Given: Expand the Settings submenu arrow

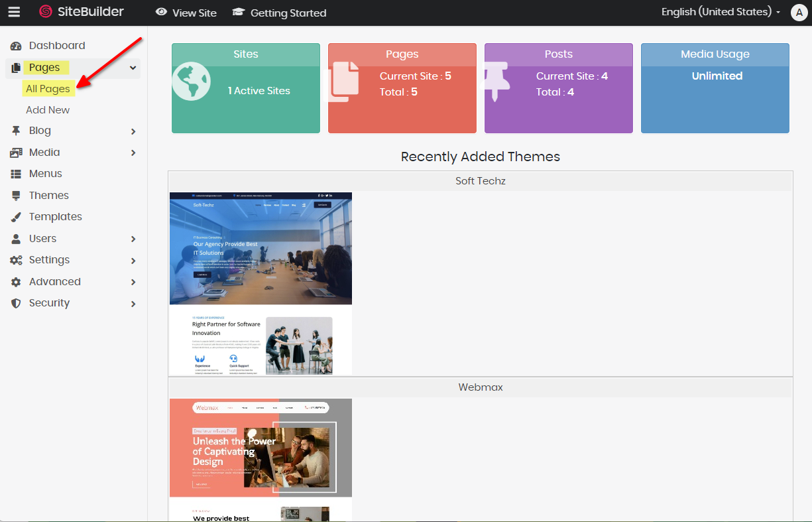Looking at the screenshot, I should click(133, 261).
